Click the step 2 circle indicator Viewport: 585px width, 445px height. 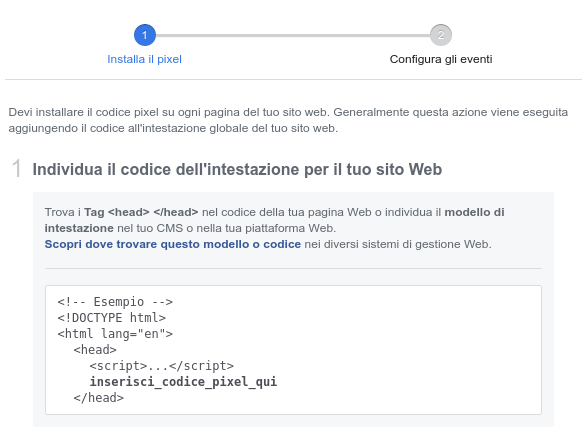(441, 35)
